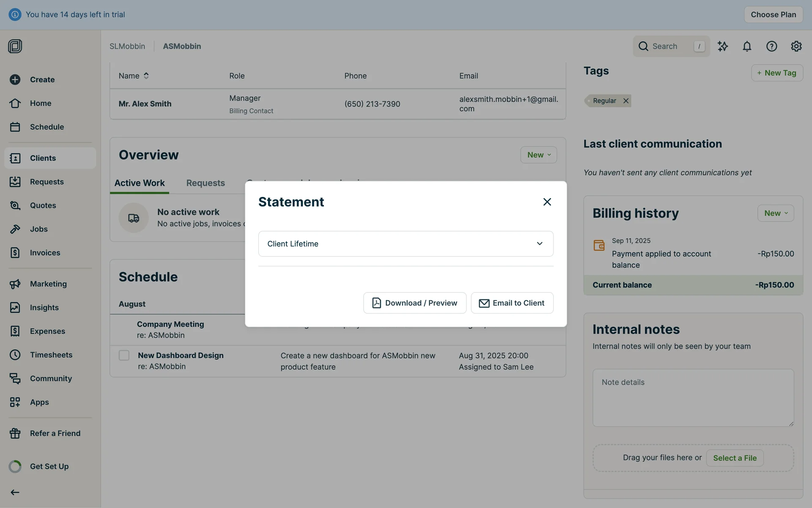Go to Timesheets in the sidebar

pos(51,355)
